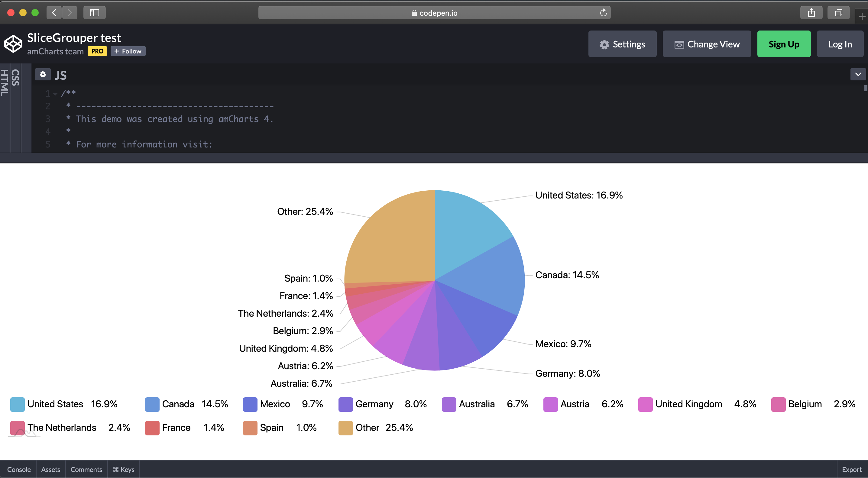The width and height of the screenshot is (868, 478).
Task: Click the CodePen logo icon
Action: pos(14,44)
